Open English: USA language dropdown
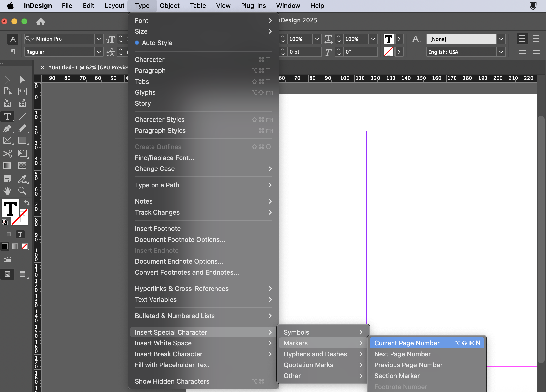The height and width of the screenshot is (392, 546). click(x=501, y=52)
